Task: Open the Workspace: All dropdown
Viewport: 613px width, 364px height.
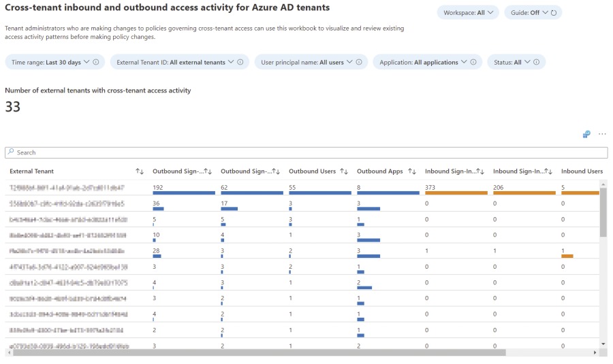Action: pos(468,12)
